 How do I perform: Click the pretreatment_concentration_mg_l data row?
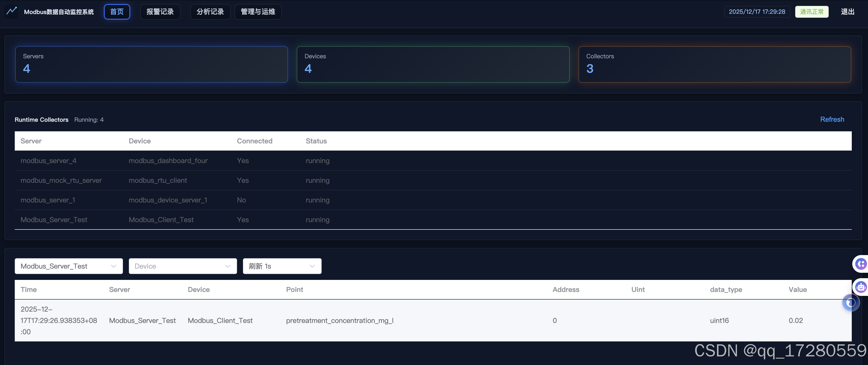click(339, 320)
